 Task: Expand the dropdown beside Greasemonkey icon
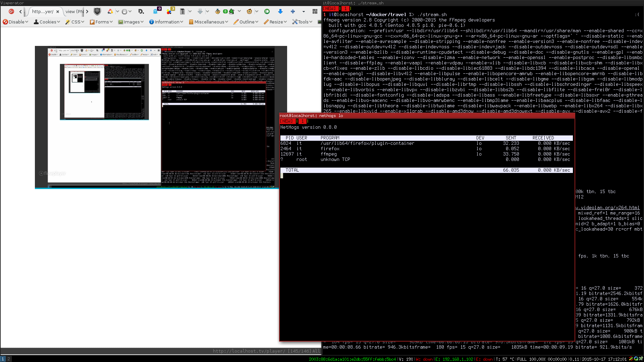coord(257,11)
